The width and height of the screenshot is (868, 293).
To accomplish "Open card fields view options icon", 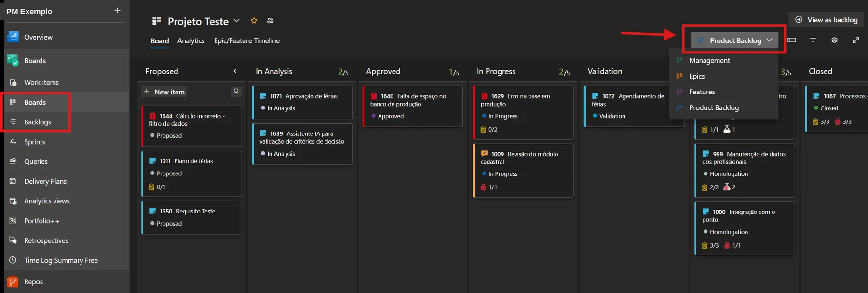I will point(792,40).
